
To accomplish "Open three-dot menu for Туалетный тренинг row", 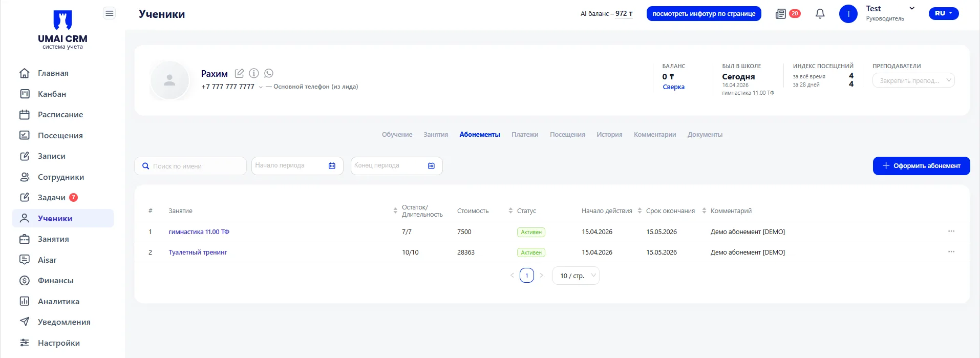I will click(x=951, y=252).
